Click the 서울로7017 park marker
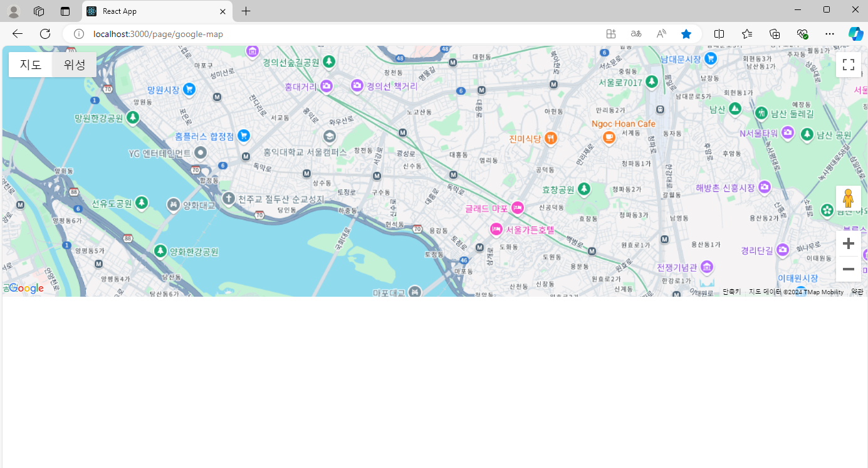The image size is (868, 468). (652, 82)
